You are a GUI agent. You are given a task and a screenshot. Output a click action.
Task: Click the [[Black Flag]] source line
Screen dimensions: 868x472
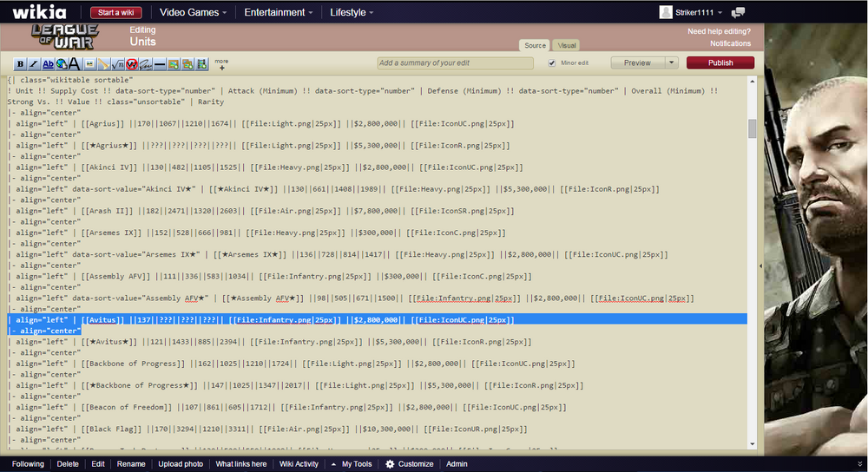(267, 429)
